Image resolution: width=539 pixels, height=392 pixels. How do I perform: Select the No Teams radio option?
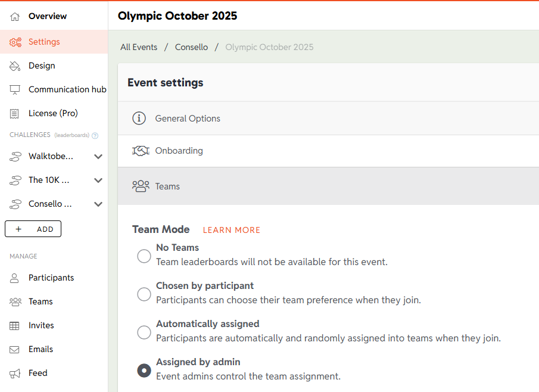[144, 256]
